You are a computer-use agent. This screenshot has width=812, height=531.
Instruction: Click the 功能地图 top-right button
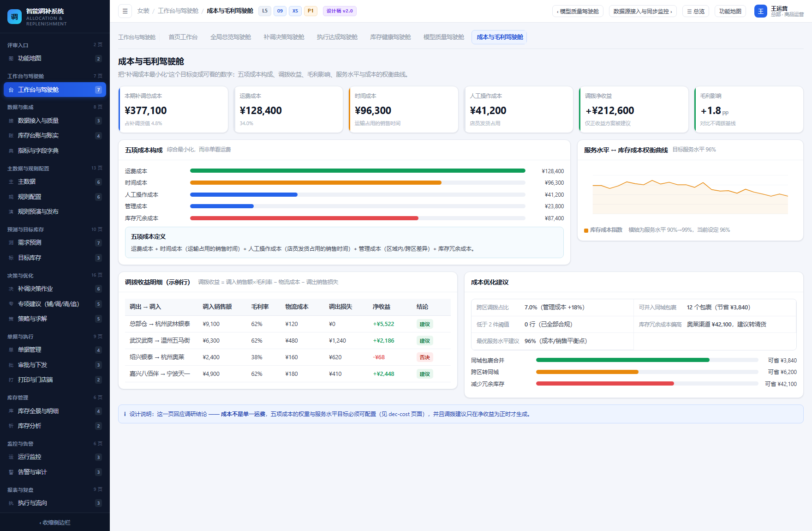(x=730, y=11)
